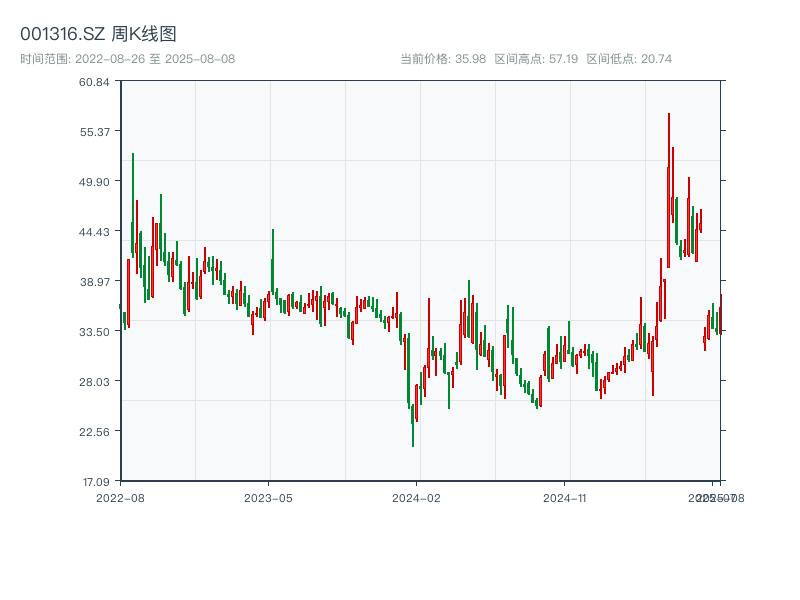The height and width of the screenshot is (600, 800).
Task: Click the y-axis label 38.97
Action: coord(95,282)
